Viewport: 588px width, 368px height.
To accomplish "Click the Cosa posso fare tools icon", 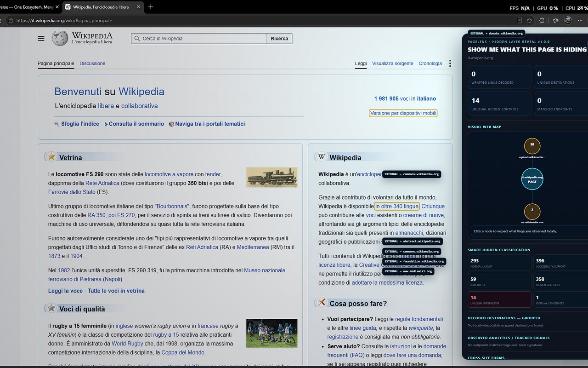I will [322, 302].
